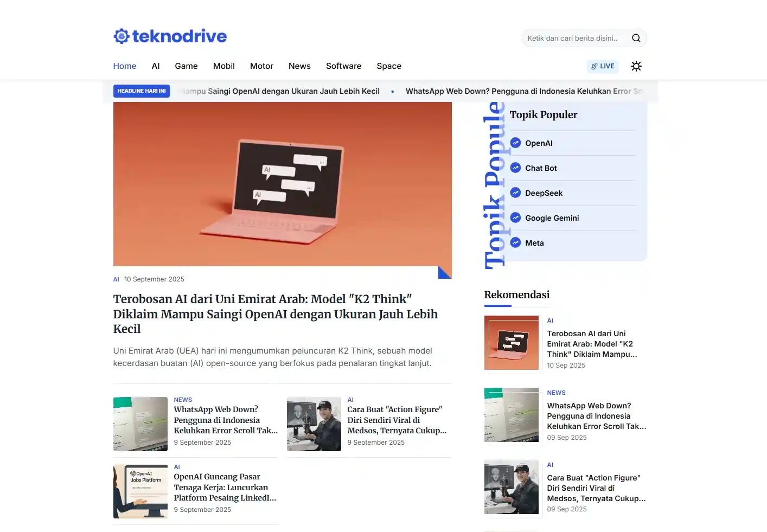Click the HEADLINE HARI INI badge
The height and width of the screenshot is (532, 767).
[x=142, y=91]
